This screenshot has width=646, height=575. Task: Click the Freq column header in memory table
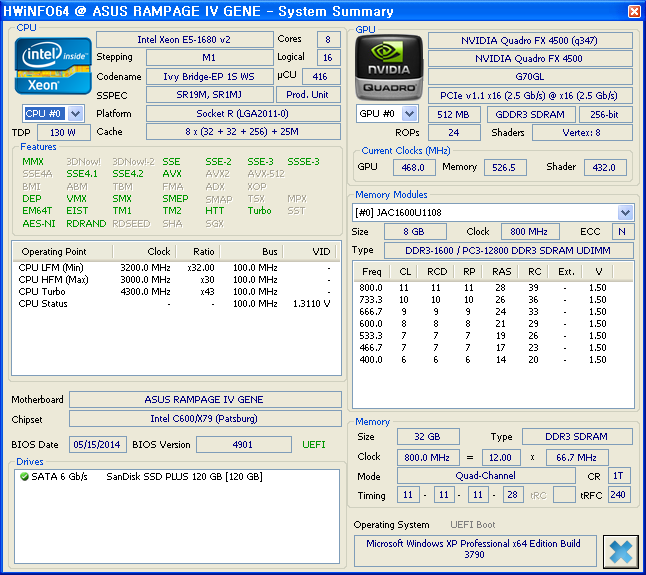click(371, 272)
